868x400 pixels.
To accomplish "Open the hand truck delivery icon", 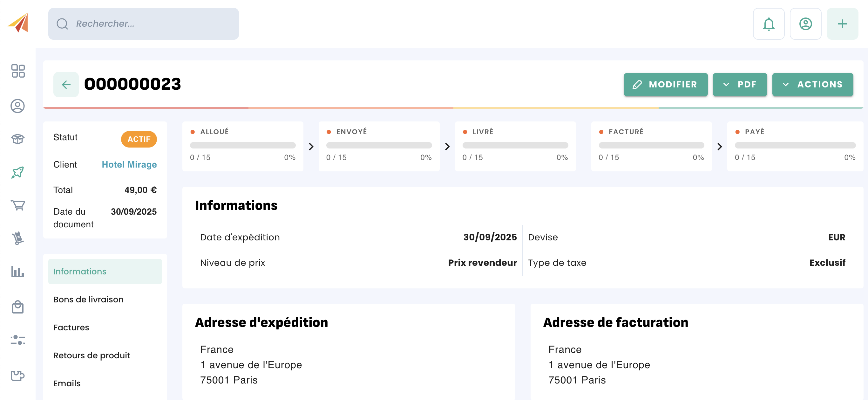I will [x=18, y=238].
